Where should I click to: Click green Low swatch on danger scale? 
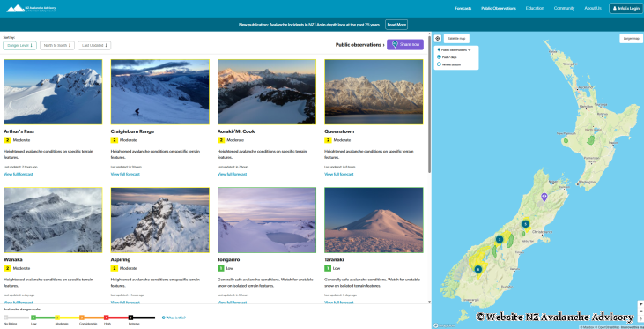33,318
